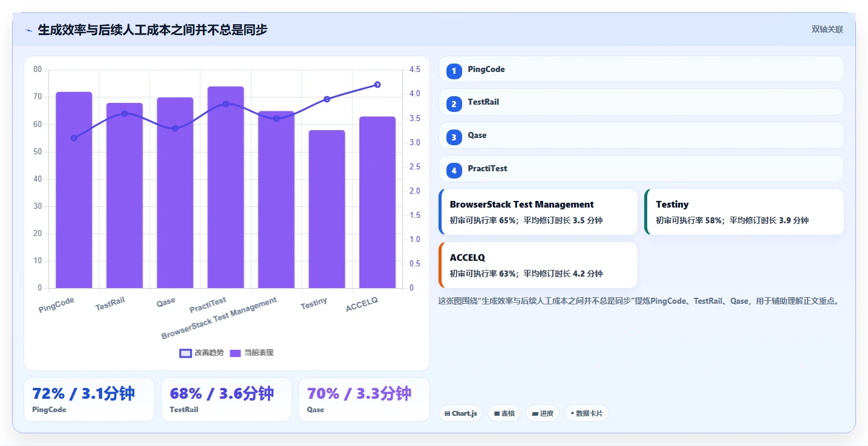Select the numbered badge 4 for PractiTest
This screenshot has width=868, height=446.
[454, 170]
